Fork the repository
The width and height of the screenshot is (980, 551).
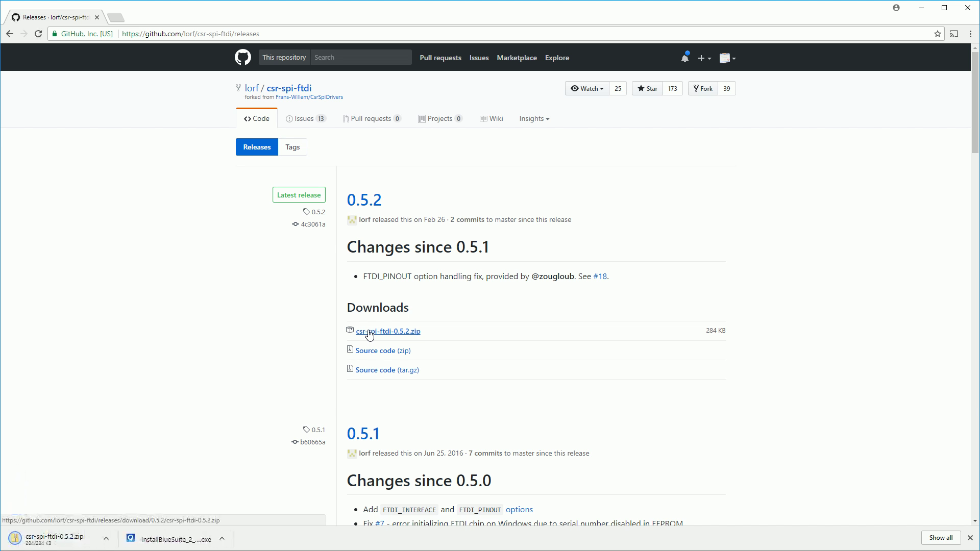703,88
